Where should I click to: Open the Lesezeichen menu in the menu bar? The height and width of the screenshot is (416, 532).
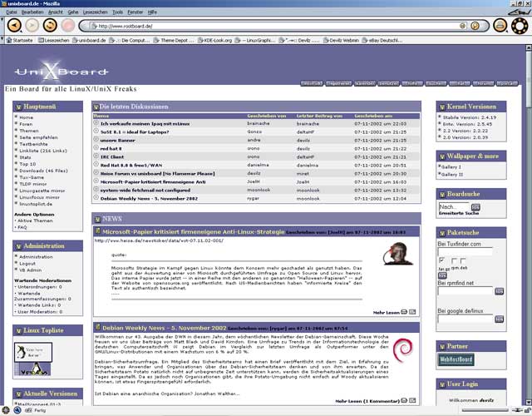(x=96, y=12)
